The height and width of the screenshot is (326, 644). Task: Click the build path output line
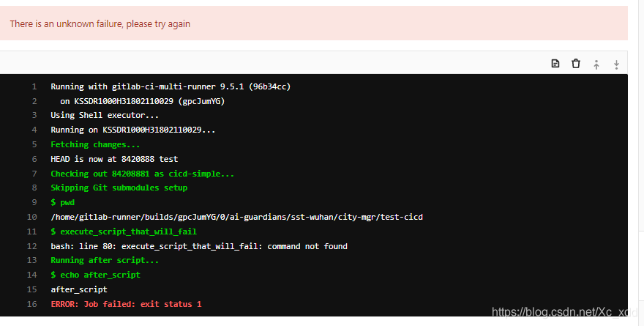pos(236,217)
